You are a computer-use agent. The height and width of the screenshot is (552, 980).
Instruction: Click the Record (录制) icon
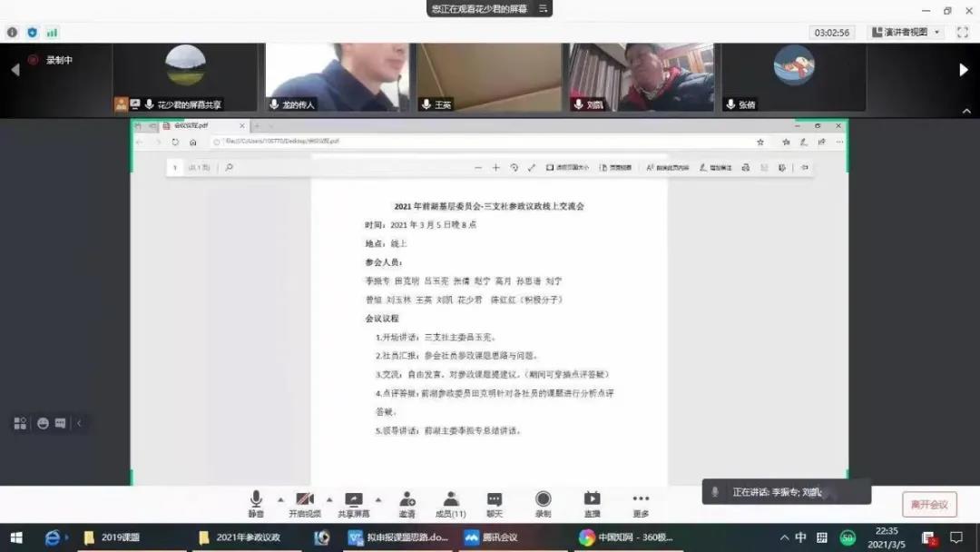(x=544, y=500)
